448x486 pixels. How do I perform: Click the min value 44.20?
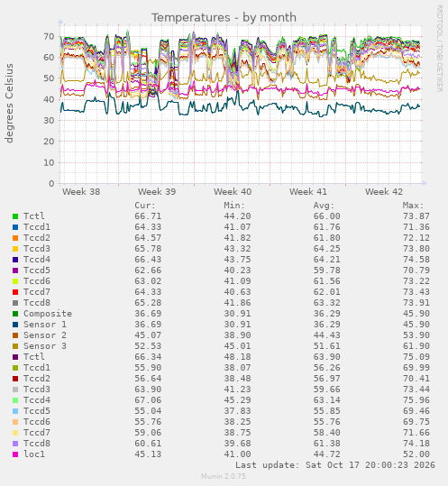(237, 216)
